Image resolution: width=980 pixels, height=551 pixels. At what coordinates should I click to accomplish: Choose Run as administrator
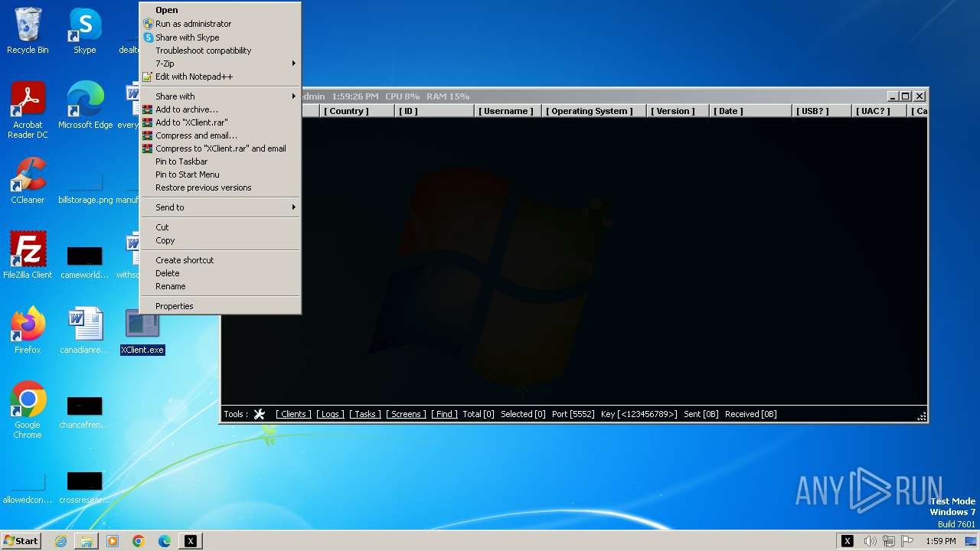(220, 24)
